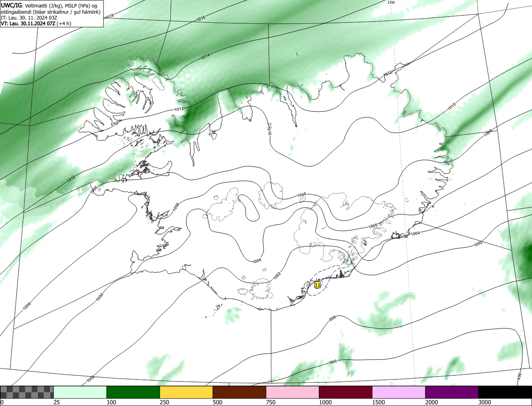
Task: Click the "15W" longitude label
Action: coord(391,2)
